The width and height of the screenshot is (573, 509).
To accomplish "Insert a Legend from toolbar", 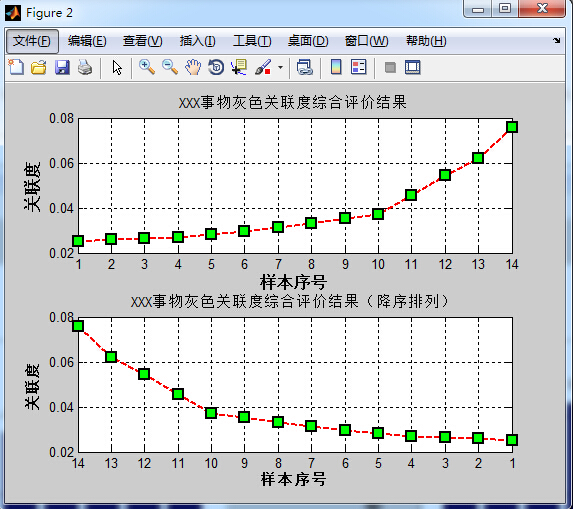I will 358,68.
